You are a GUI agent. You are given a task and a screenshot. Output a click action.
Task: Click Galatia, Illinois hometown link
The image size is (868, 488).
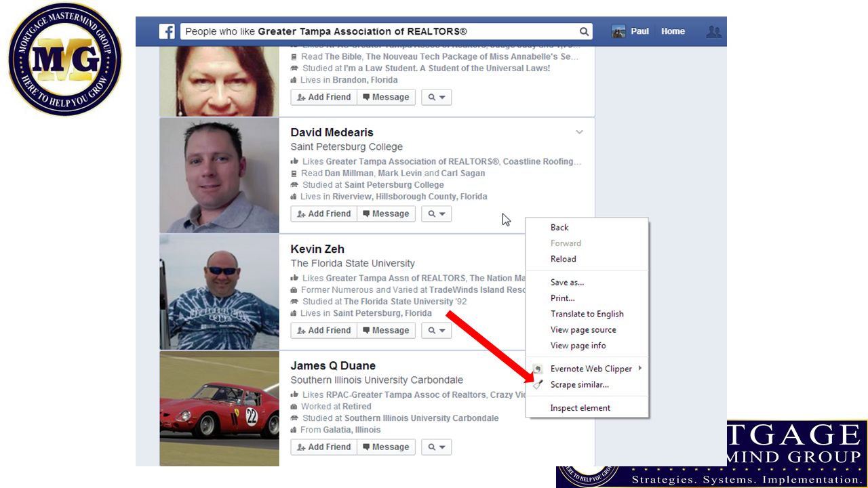point(352,430)
